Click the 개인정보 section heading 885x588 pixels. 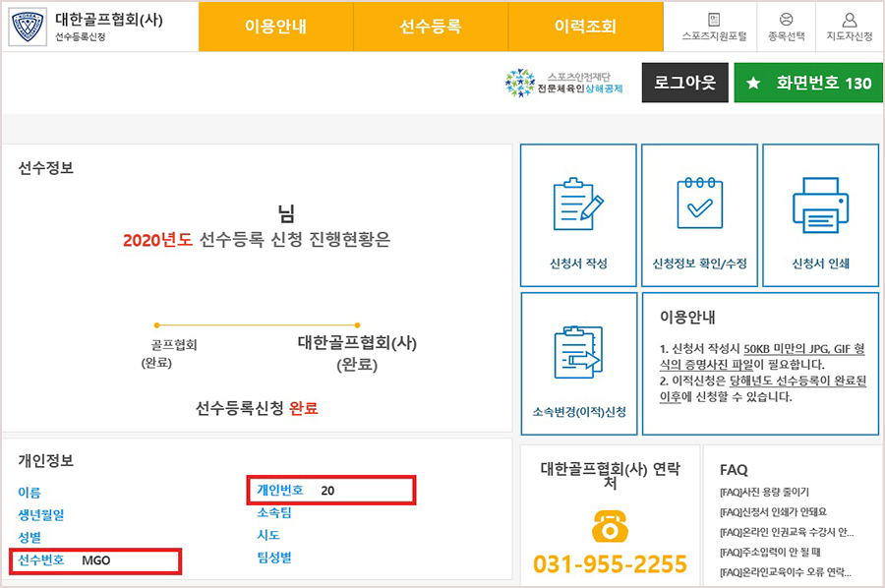tap(45, 460)
